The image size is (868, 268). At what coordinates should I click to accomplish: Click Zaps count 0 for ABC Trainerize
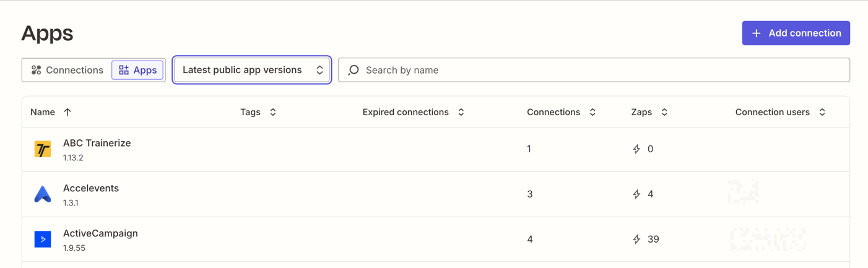(650, 149)
